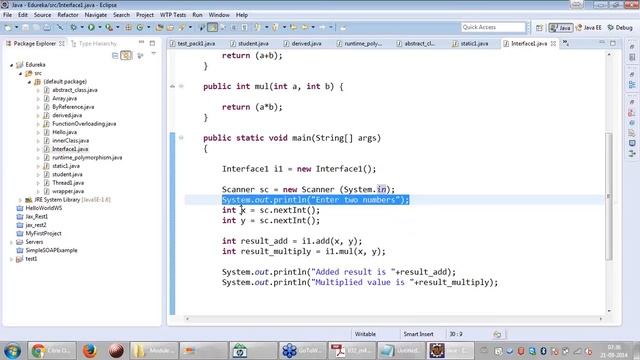640x360 pixels.
Task: Close the Interface1.java editor tab
Action: click(553, 43)
